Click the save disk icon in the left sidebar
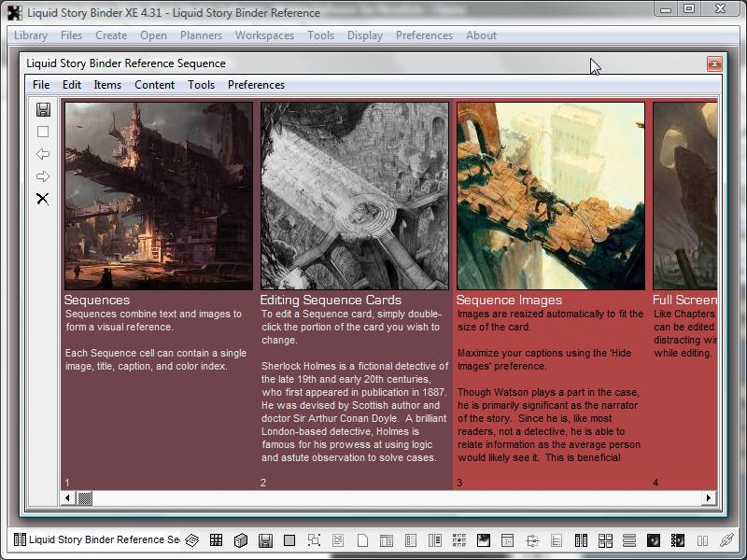Screen dimensions: 747x560 tap(43, 109)
